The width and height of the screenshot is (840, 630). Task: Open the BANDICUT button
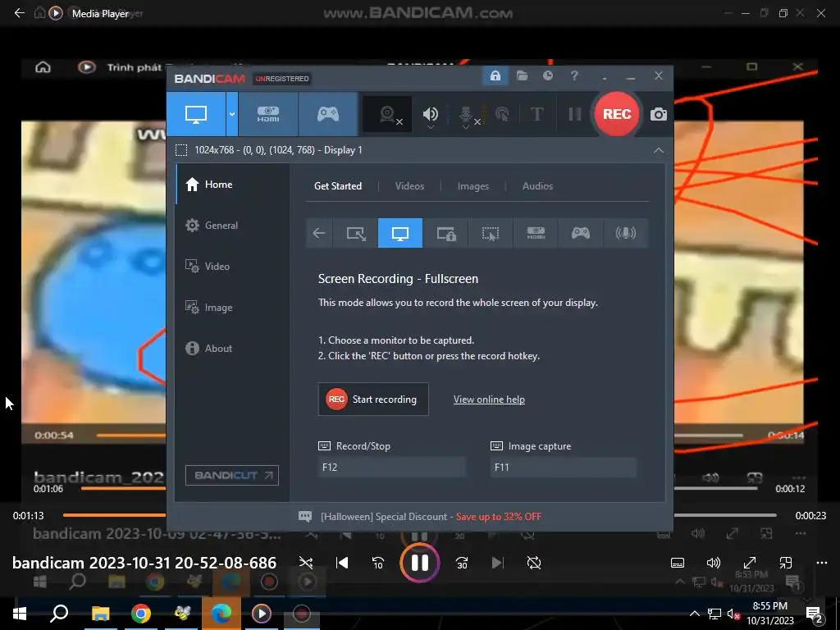(x=232, y=475)
